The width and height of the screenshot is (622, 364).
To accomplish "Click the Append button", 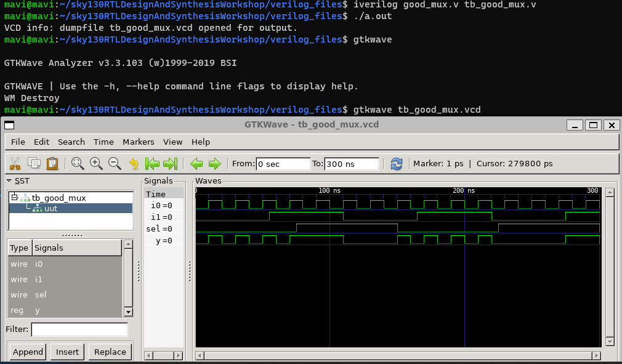I will point(27,352).
